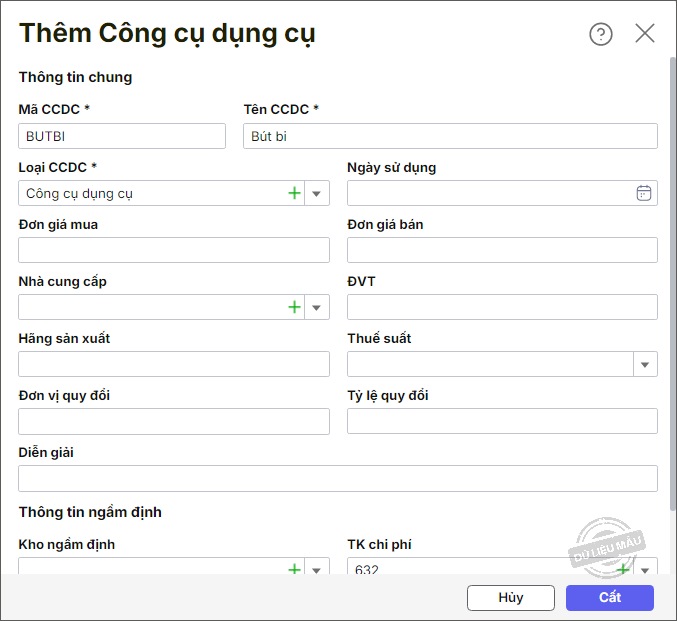Focus the Diễn giải text field
The image size is (677, 621).
(338, 478)
